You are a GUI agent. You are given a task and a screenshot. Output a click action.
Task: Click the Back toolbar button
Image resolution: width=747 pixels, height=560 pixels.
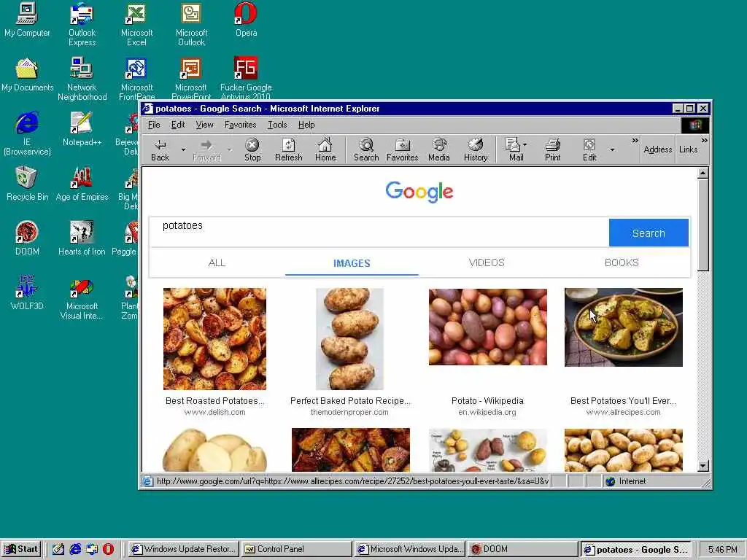point(160,150)
